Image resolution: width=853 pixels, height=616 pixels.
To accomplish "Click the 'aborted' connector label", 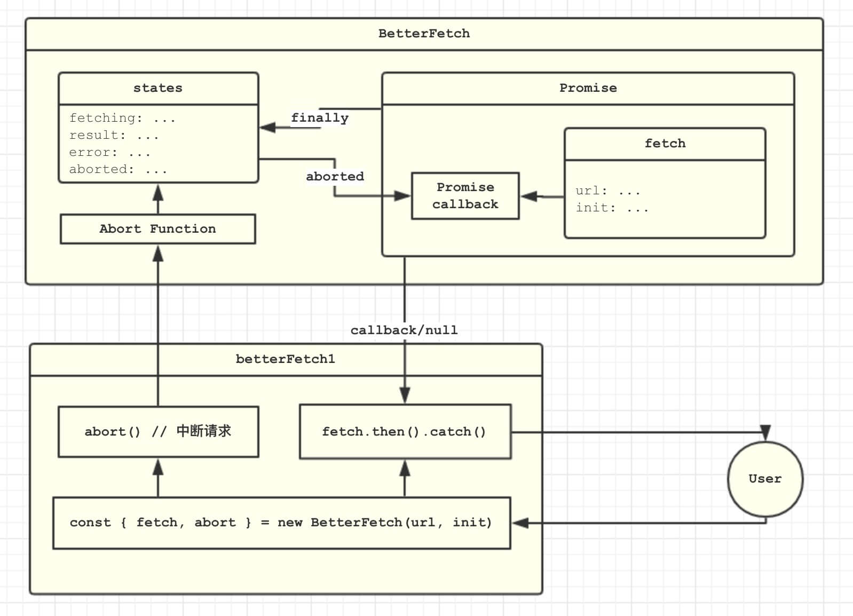I will click(x=335, y=176).
